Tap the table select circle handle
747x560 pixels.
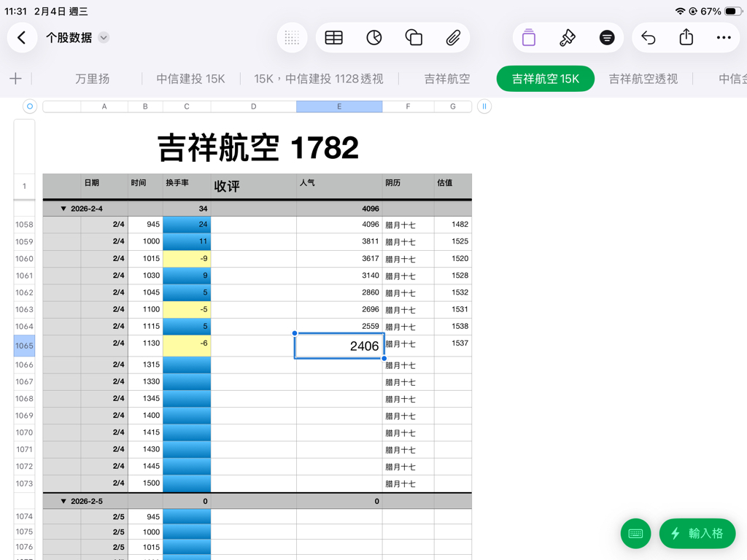coord(29,106)
